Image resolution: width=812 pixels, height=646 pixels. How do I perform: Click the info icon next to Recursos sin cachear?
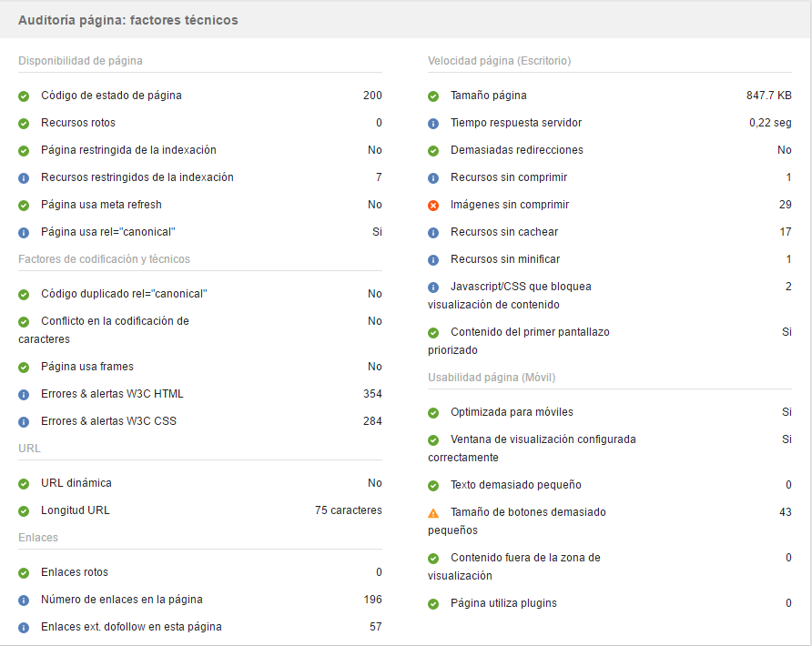pos(433,232)
